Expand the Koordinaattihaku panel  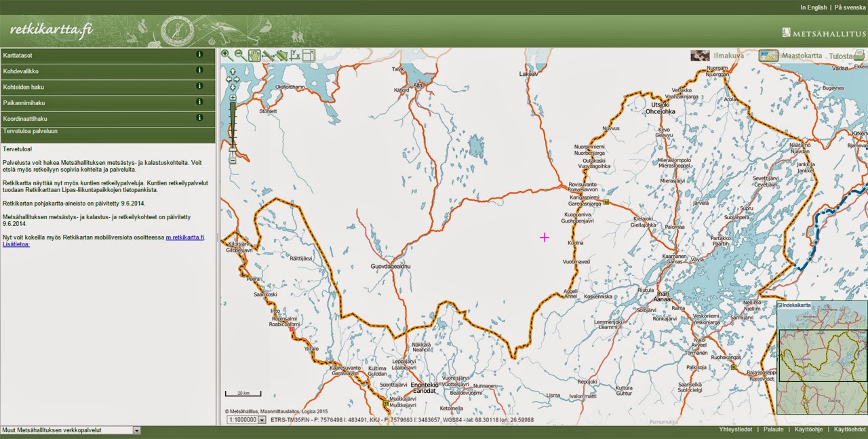pyautogui.click(x=108, y=118)
